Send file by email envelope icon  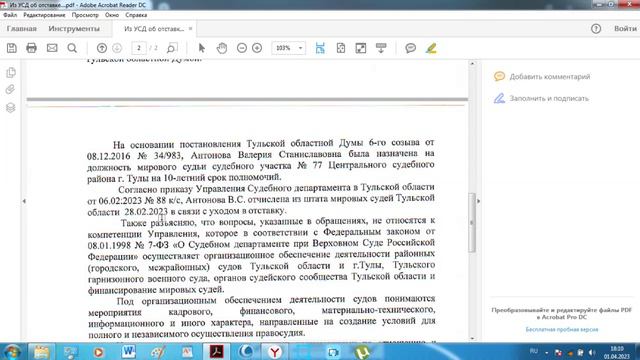click(x=52, y=48)
